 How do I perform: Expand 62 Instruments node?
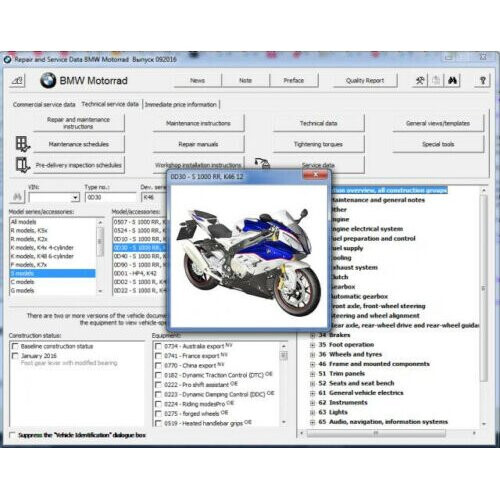tap(312, 403)
